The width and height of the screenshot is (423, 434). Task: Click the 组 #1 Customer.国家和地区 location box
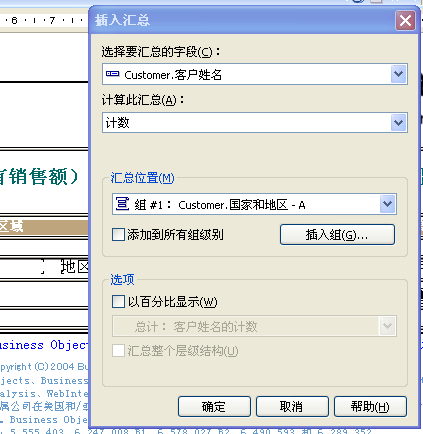254,204
